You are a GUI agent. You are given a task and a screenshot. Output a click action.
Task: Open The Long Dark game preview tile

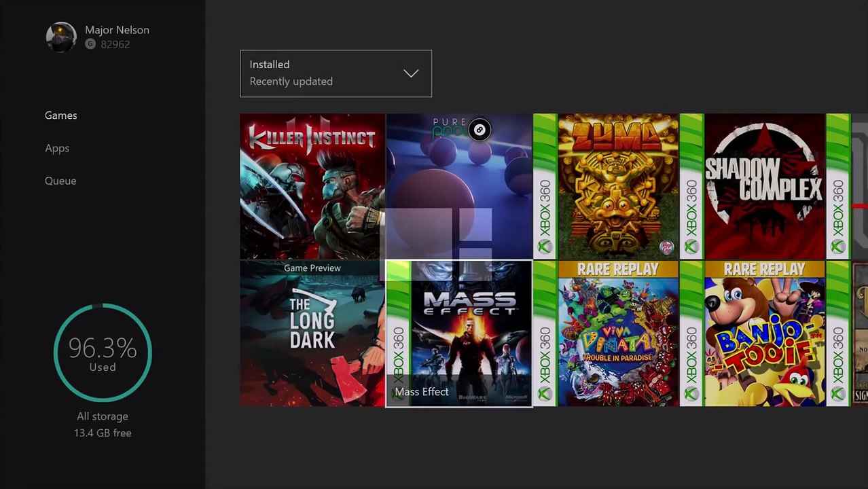pos(312,333)
